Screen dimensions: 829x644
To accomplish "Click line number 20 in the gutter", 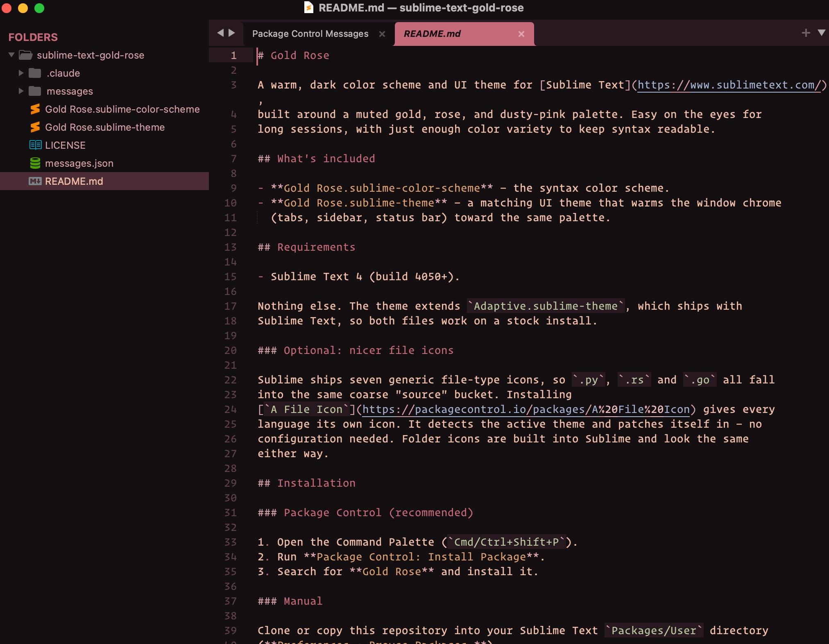I will coord(231,350).
